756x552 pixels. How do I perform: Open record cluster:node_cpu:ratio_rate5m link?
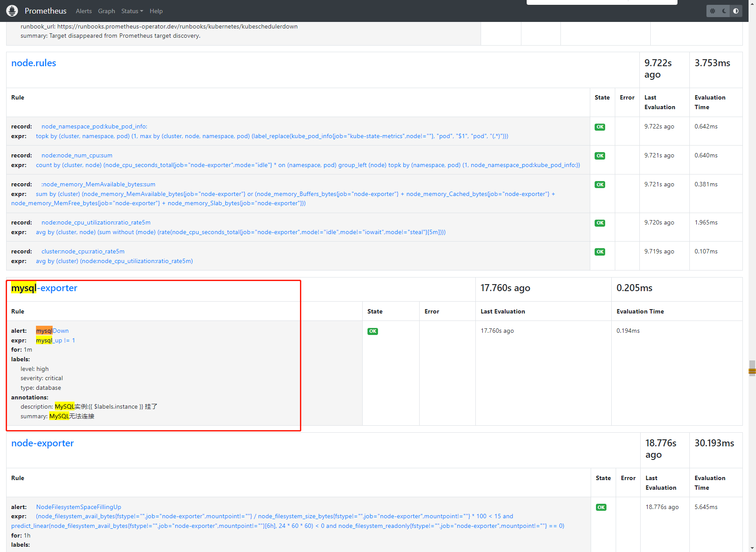[x=83, y=252]
